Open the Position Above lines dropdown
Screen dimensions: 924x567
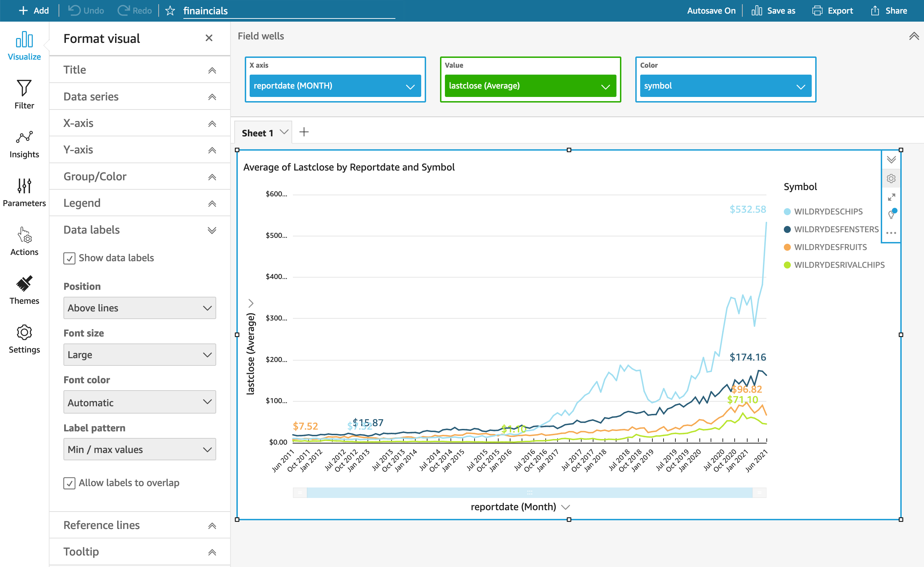tap(139, 308)
